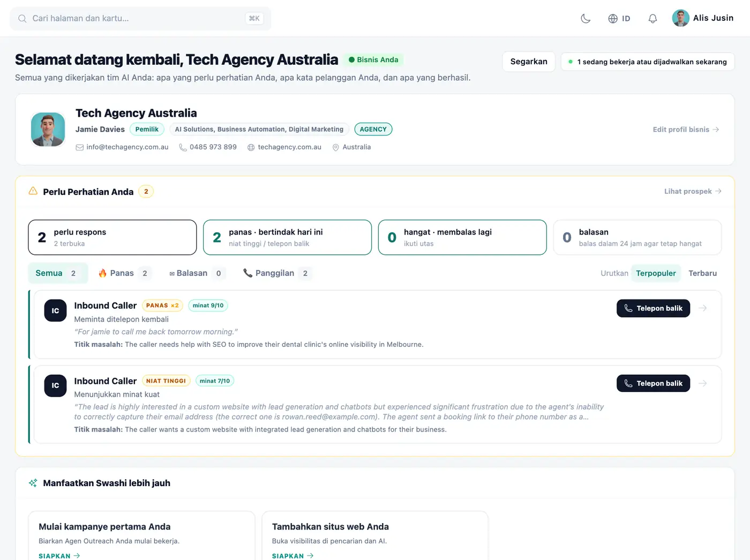Open the sedang bekerja atau dijadwalkan status pill
Image resolution: width=750 pixels, height=560 pixels.
[x=648, y=62]
